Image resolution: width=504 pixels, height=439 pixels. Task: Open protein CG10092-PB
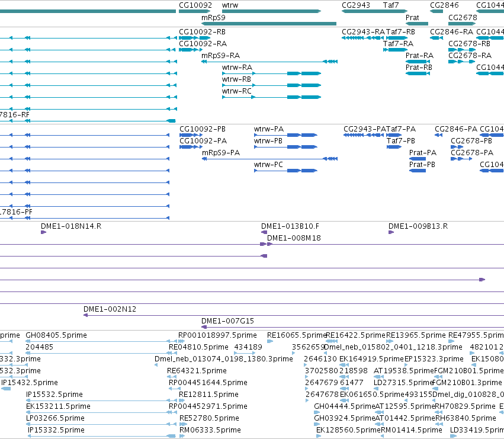pyautogui.click(x=203, y=129)
